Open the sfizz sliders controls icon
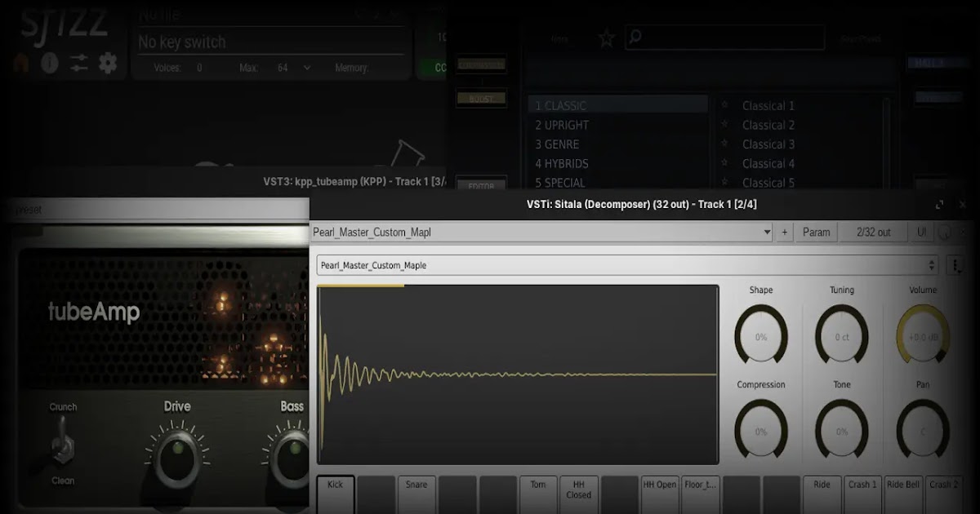Screen dimensions: 980x514 78,63
